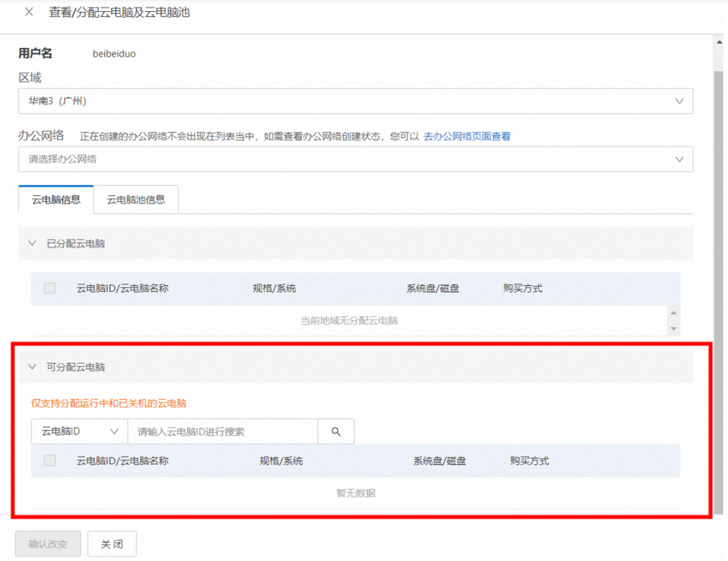The image size is (728, 561).
Task: Click the main panel vertical scrollbar thumb
Action: point(719,292)
